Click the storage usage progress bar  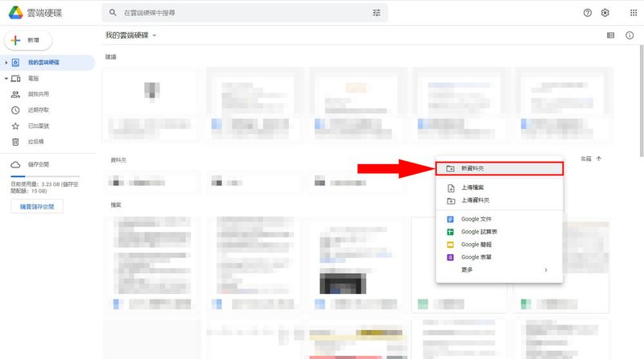click(x=45, y=176)
